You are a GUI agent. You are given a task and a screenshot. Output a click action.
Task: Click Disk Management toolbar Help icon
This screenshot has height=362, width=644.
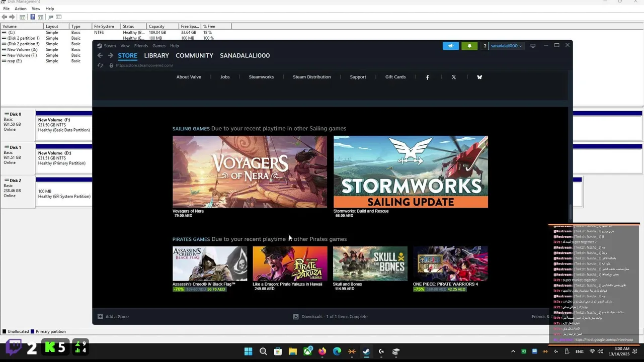click(33, 17)
